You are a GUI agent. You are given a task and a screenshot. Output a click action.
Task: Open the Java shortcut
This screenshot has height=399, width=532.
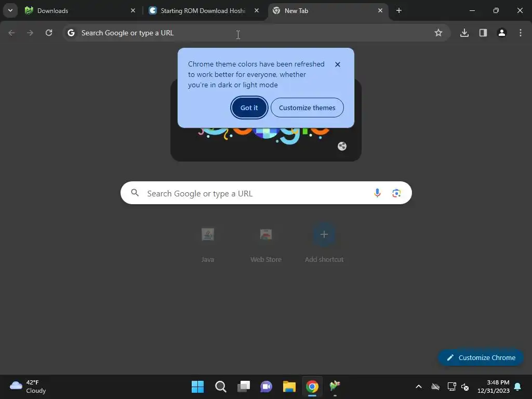click(x=208, y=244)
